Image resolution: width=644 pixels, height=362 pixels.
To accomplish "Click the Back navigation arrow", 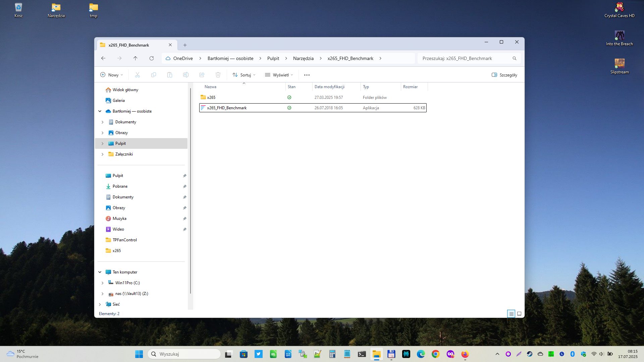I will 103,58.
